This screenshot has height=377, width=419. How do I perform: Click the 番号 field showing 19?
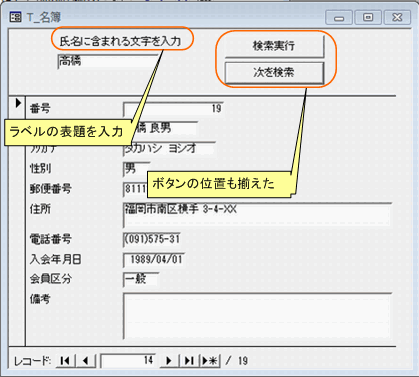[173, 109]
